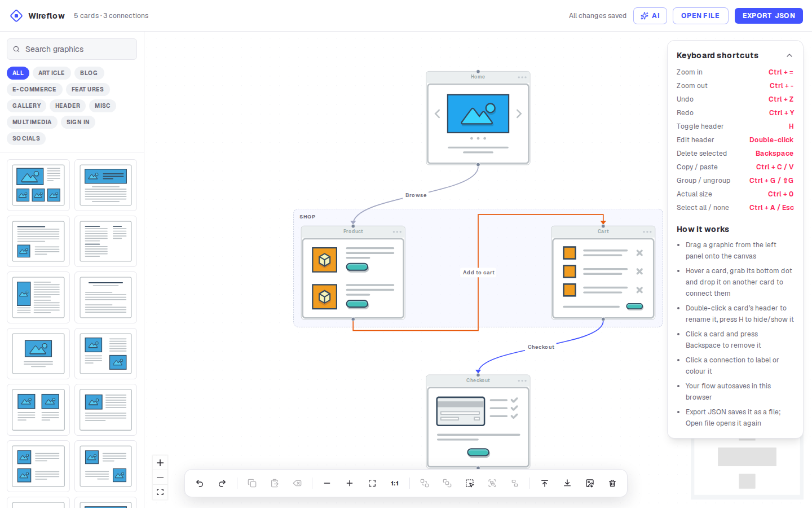
Task: Pick the gallery thumbnail with one large three small images
Action: coord(38,185)
